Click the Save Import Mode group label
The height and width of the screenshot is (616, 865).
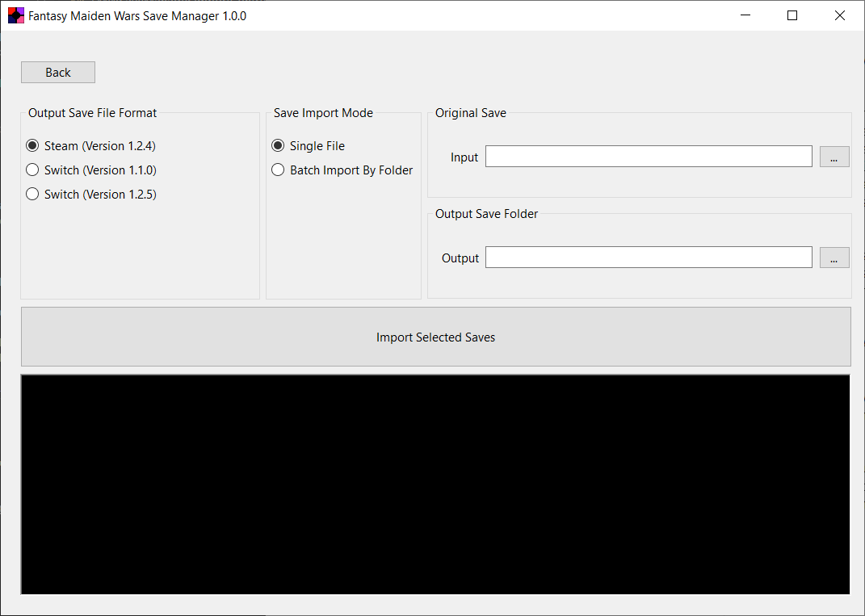click(323, 113)
